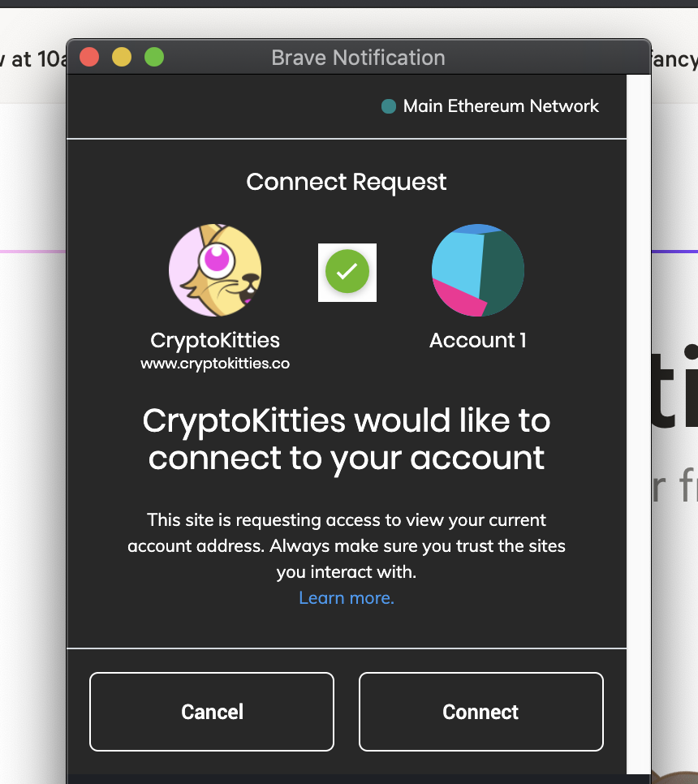Click the Account 1 colorful avatar

coord(477,270)
